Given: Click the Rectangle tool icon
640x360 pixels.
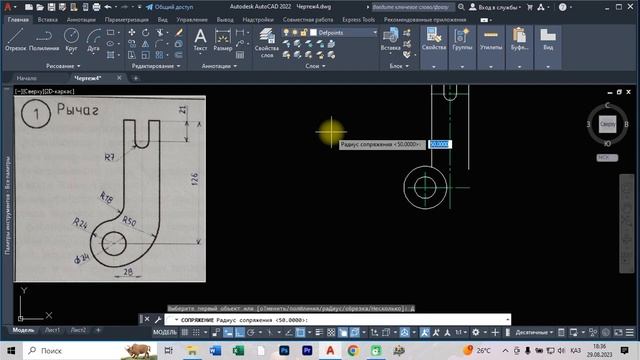Looking at the screenshot, I should (111, 33).
